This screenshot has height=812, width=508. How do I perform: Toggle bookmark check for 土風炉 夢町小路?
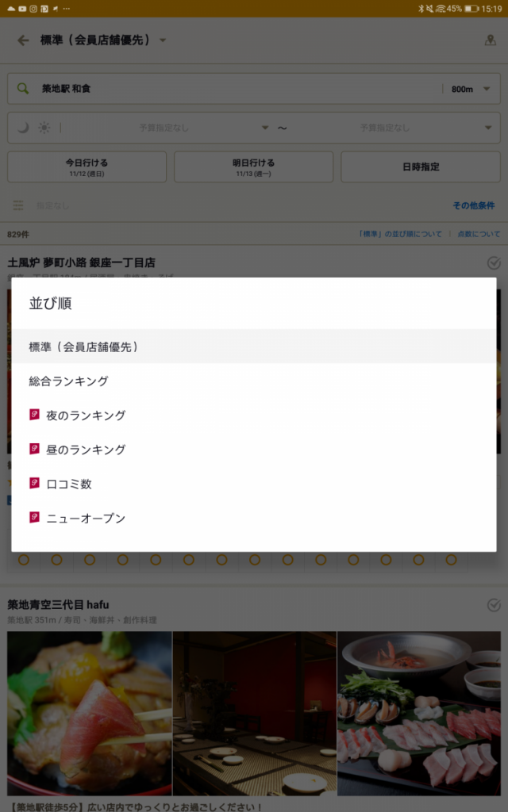(x=493, y=262)
